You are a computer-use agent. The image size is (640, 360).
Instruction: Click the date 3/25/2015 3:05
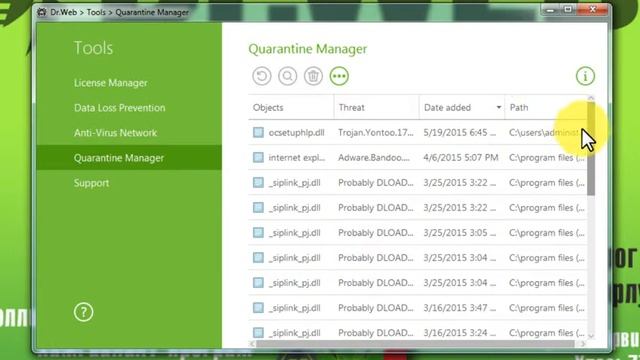pyautogui.click(x=460, y=233)
